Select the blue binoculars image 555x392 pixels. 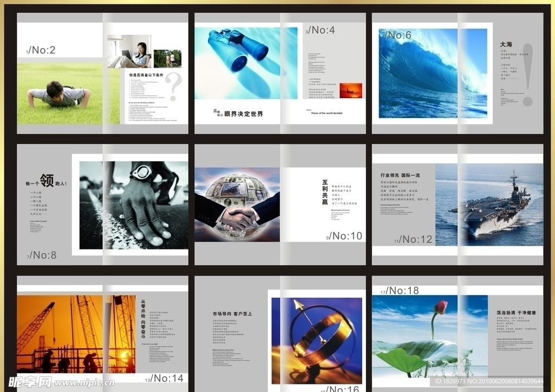[x=246, y=63]
